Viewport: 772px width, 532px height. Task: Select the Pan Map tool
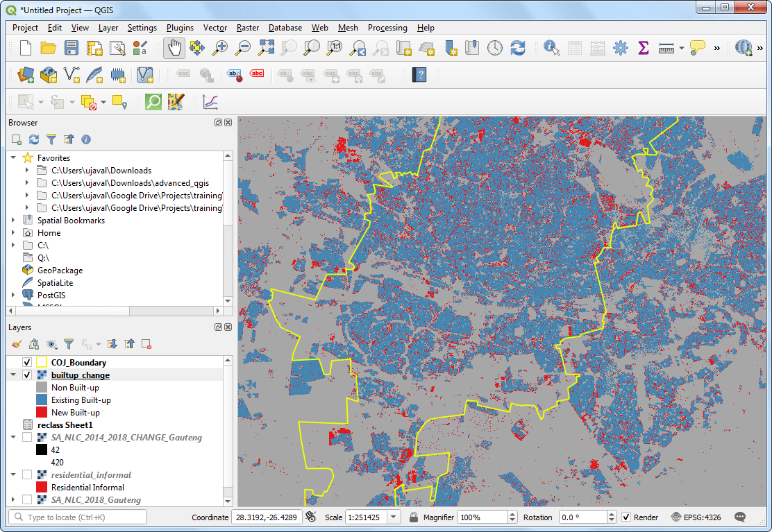[x=172, y=48]
